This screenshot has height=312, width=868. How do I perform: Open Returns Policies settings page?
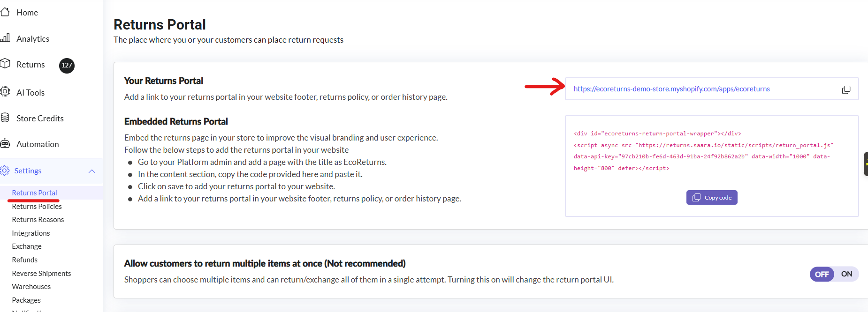pyautogui.click(x=37, y=206)
